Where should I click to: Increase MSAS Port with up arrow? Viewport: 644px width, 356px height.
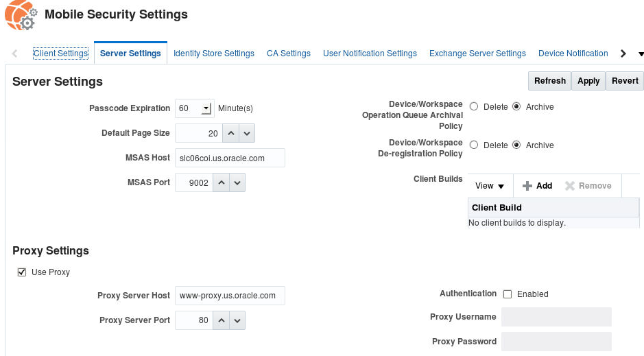pyautogui.click(x=220, y=182)
